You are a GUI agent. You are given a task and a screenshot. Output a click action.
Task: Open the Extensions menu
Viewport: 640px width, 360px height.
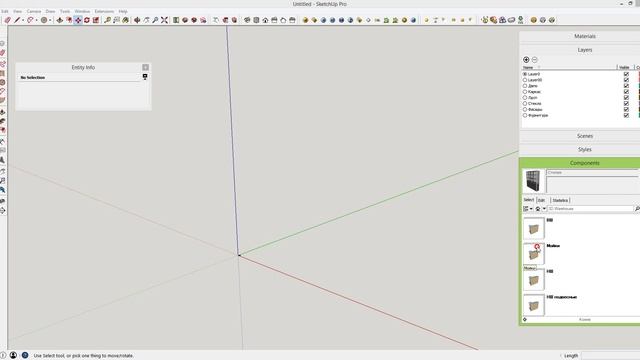104,11
